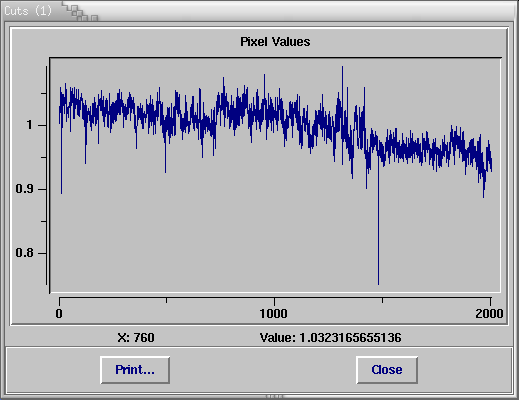Click the Pixel Values plot title

(275, 42)
